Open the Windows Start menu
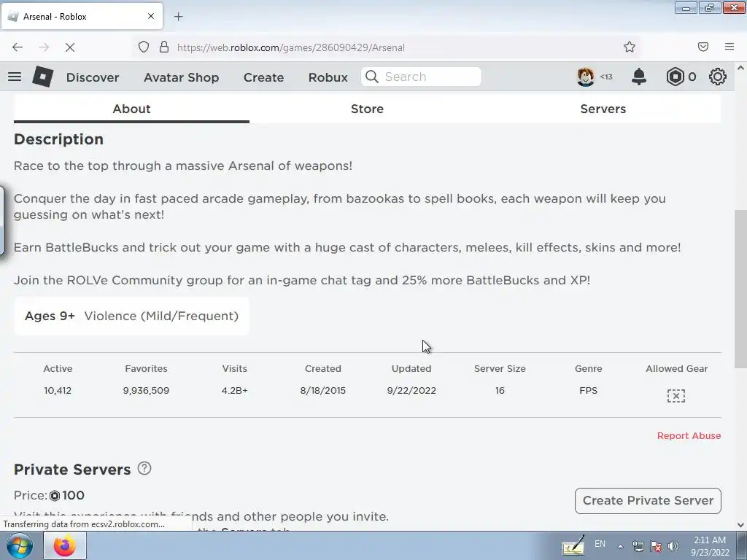Image resolution: width=747 pixels, height=560 pixels. [x=20, y=545]
